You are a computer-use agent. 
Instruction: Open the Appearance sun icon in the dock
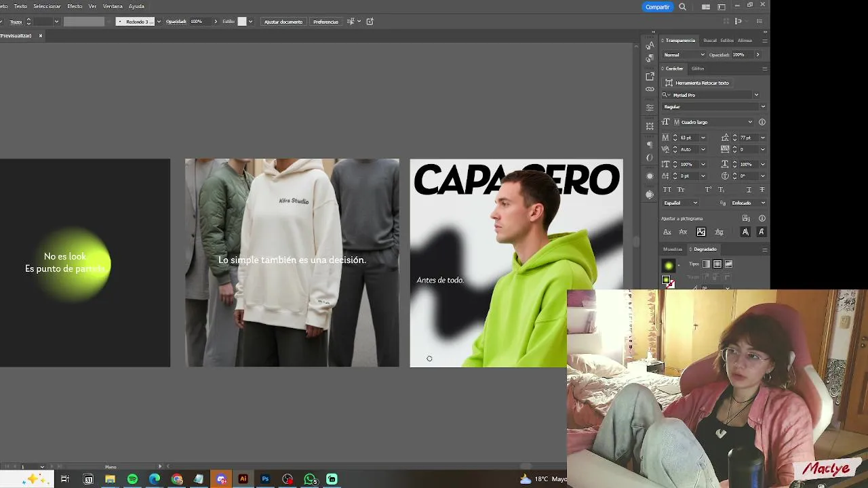pyautogui.click(x=650, y=176)
